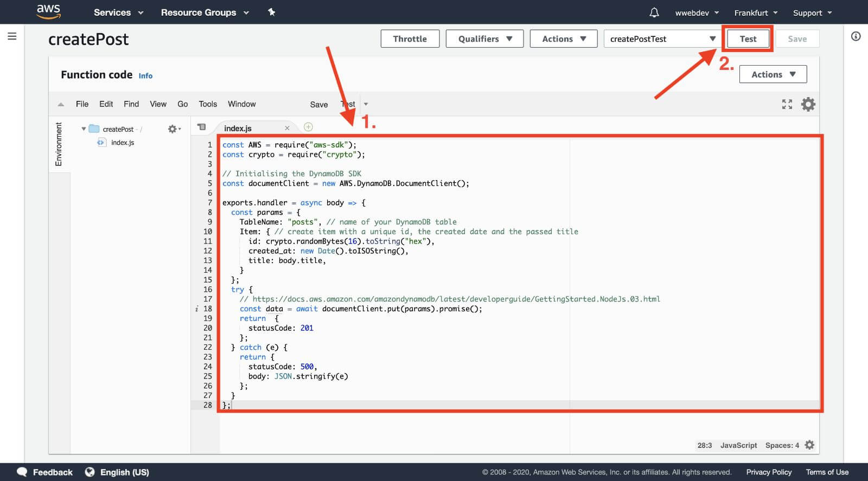Image resolution: width=868 pixels, height=481 pixels.
Task: Collapse the createPost folder in tree
Action: 84,129
